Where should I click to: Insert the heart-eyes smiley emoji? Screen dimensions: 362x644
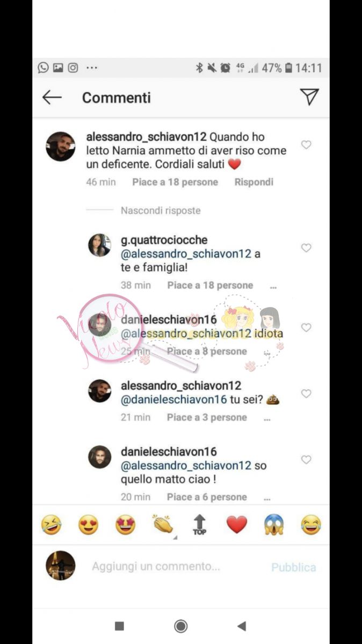[x=89, y=524]
